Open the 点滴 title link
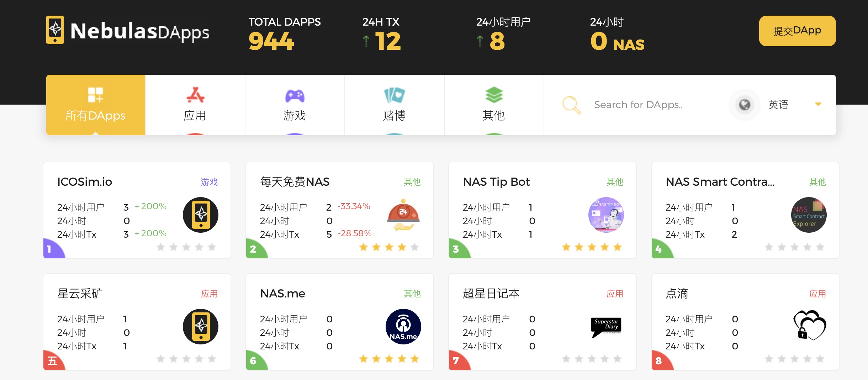 [x=677, y=294]
